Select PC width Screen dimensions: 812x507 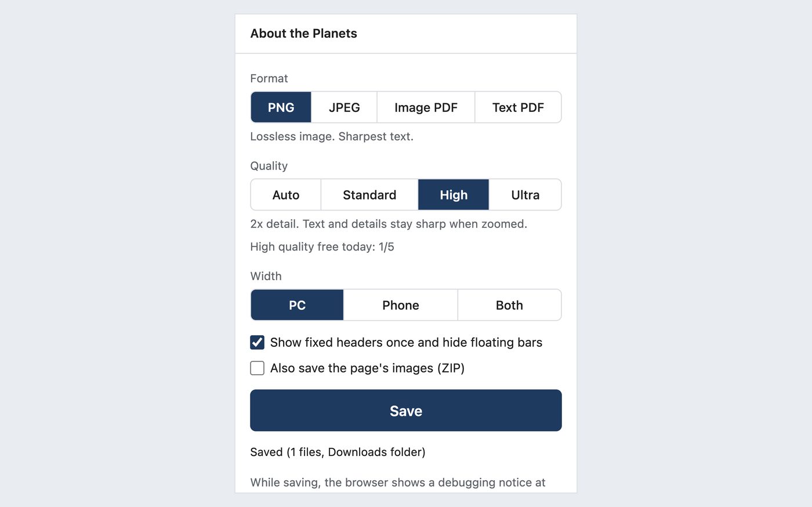(x=297, y=305)
